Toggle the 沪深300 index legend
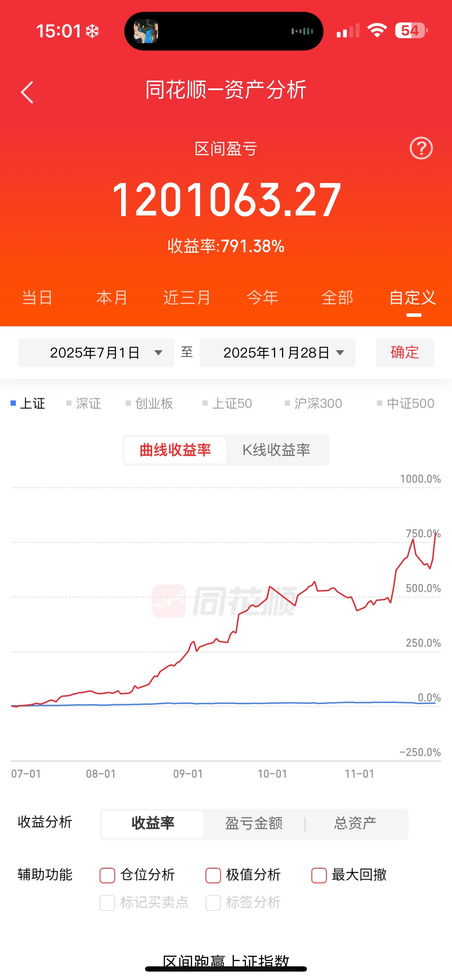The width and height of the screenshot is (452, 980). pos(314,403)
